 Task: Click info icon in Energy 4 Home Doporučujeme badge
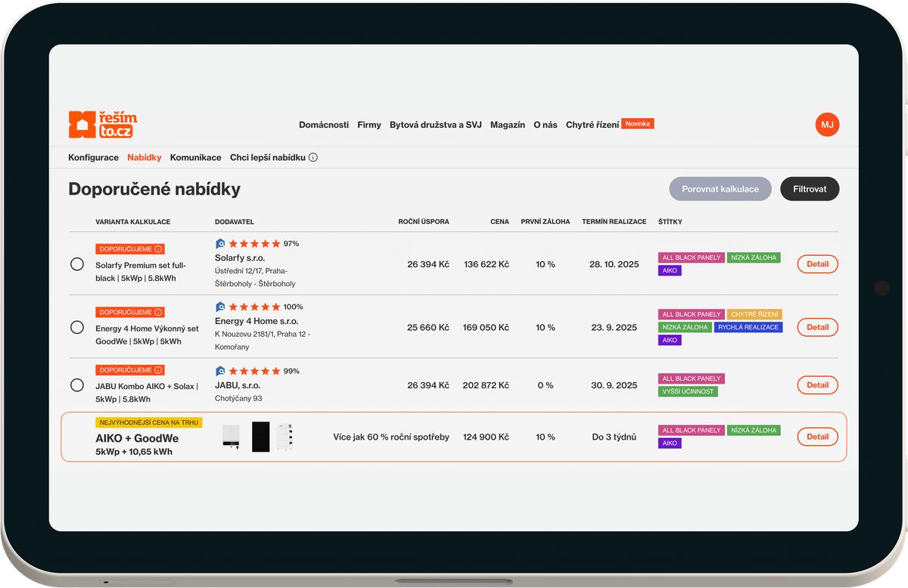(x=158, y=312)
